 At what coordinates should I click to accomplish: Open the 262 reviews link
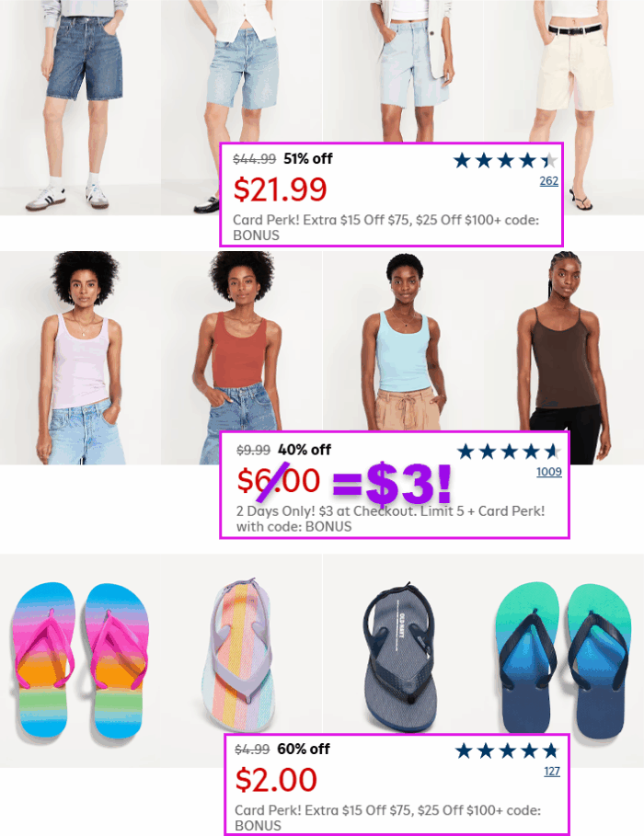coord(548,181)
